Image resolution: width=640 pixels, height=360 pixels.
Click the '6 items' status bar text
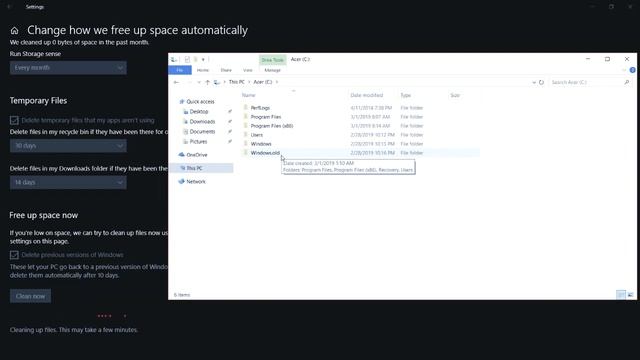(x=182, y=295)
